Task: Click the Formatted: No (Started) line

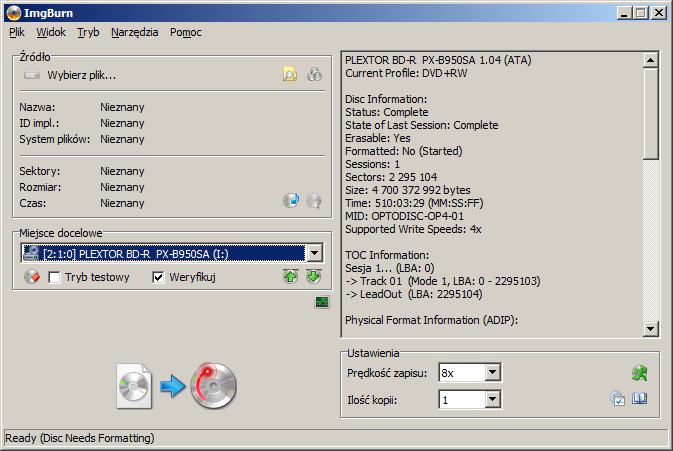Action: click(x=404, y=151)
